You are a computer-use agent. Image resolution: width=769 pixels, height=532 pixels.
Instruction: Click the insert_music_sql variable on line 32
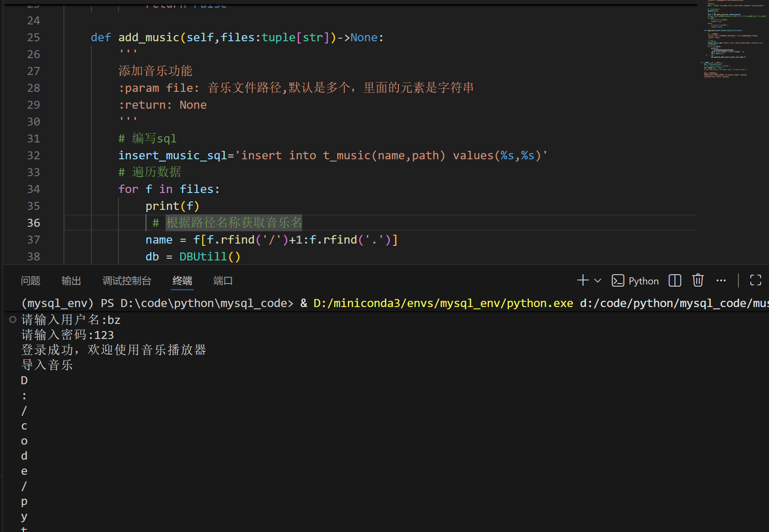coord(172,156)
